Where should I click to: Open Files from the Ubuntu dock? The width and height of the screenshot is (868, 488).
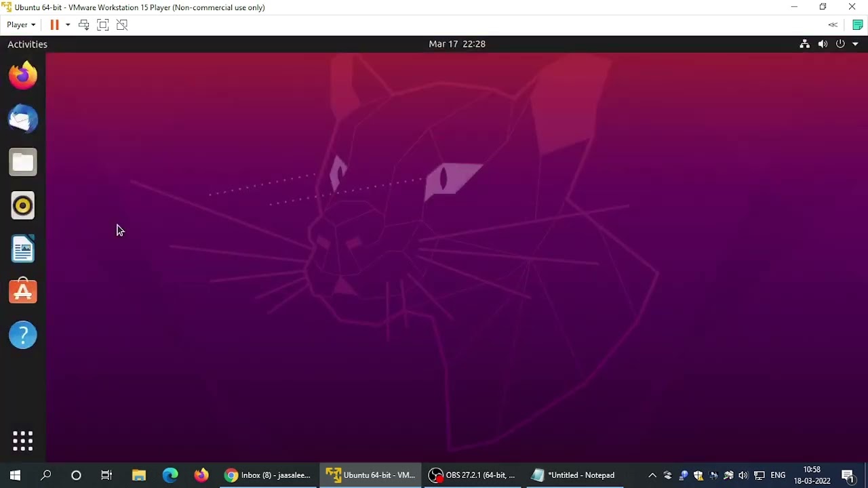coord(23,162)
